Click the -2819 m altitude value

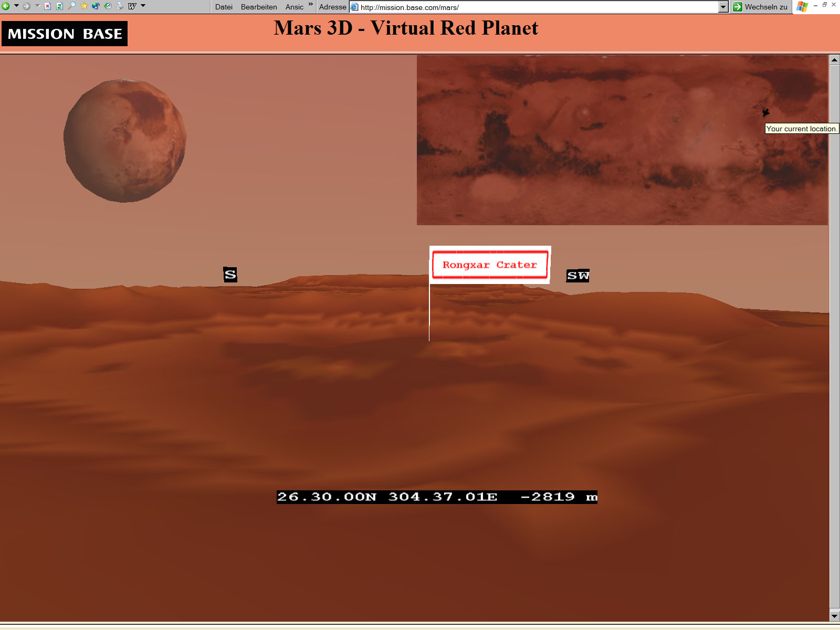559,497
